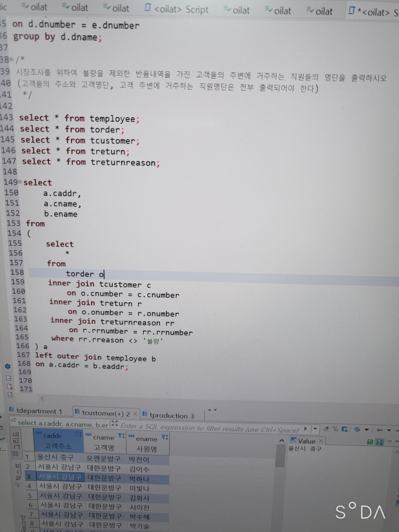Image resolution: width=399 pixels, height=532 pixels.
Task: Click the grid view icon in left sidebar
Action: (15, 454)
